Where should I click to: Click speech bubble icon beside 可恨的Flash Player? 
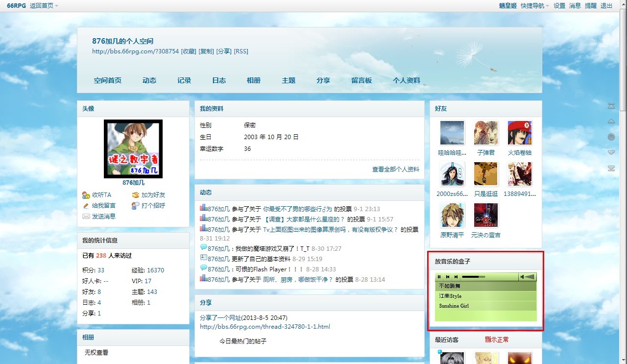203,268
